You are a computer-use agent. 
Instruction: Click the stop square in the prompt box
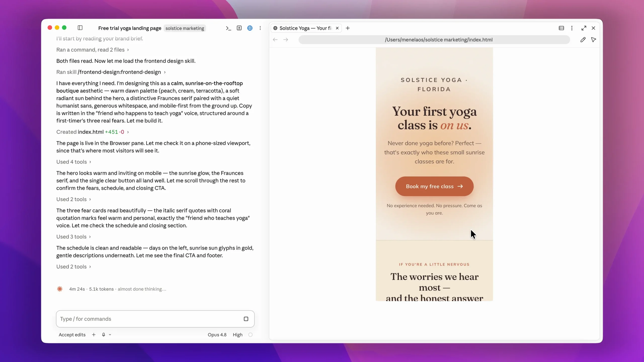coord(246,319)
